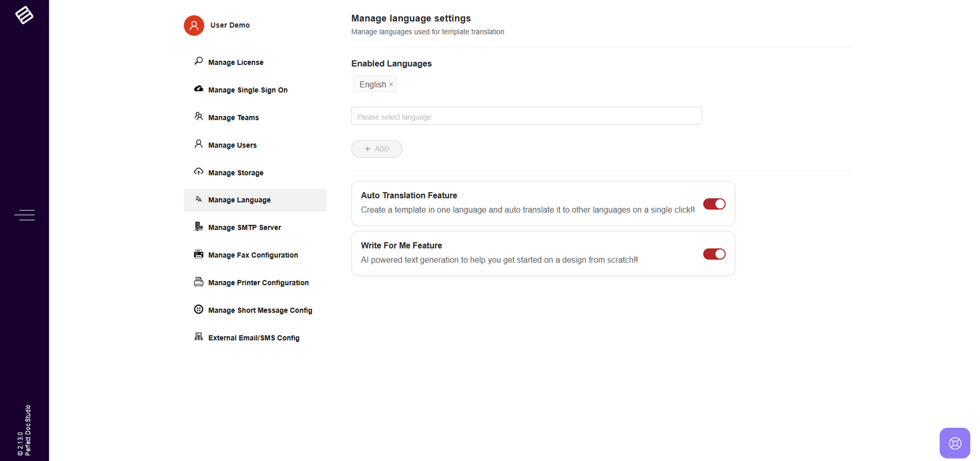
Task: Open the help support widget icon
Action: pyautogui.click(x=955, y=443)
